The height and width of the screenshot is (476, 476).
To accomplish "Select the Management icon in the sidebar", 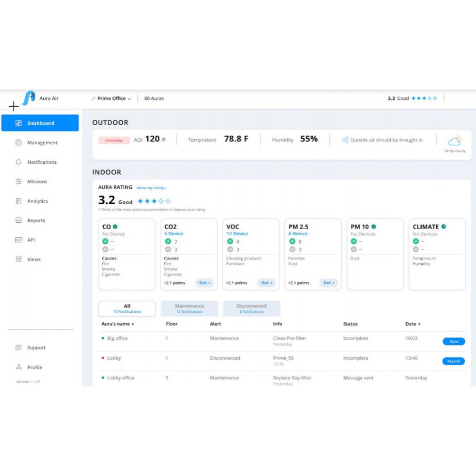I will point(18,142).
